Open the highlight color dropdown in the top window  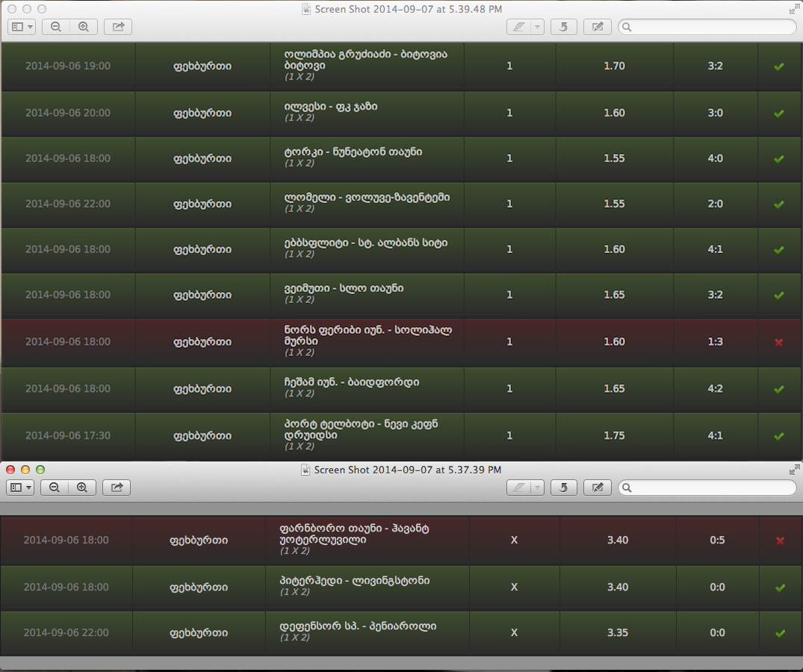(x=536, y=26)
